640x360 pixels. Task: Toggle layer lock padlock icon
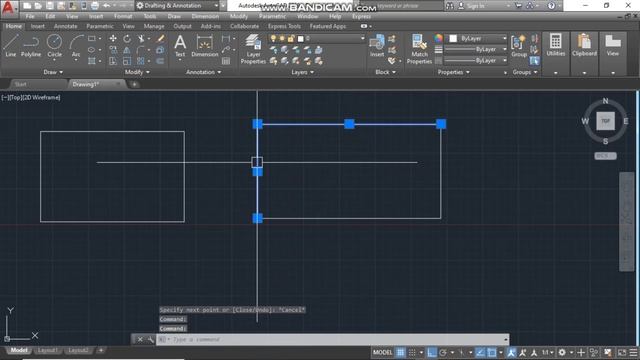[x=291, y=38]
